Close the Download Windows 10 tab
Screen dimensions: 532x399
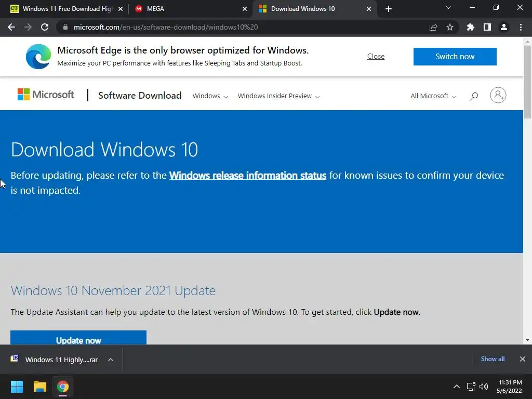[369, 9]
